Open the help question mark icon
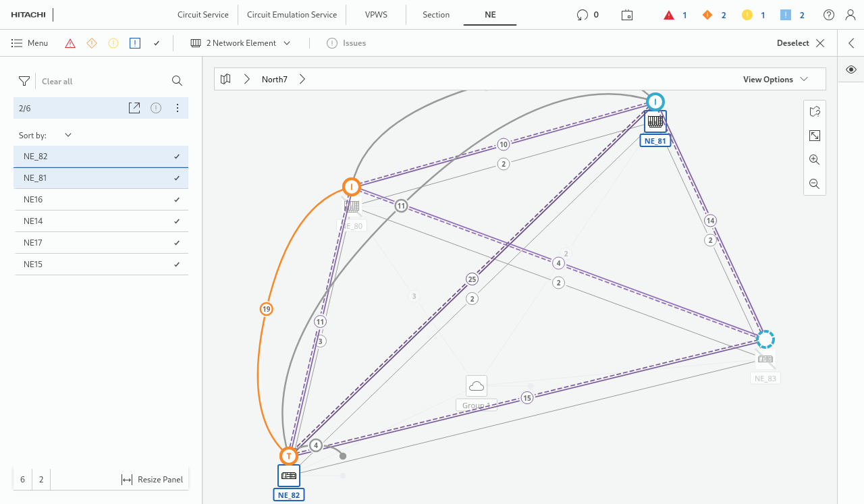864x504 pixels. pyautogui.click(x=829, y=15)
